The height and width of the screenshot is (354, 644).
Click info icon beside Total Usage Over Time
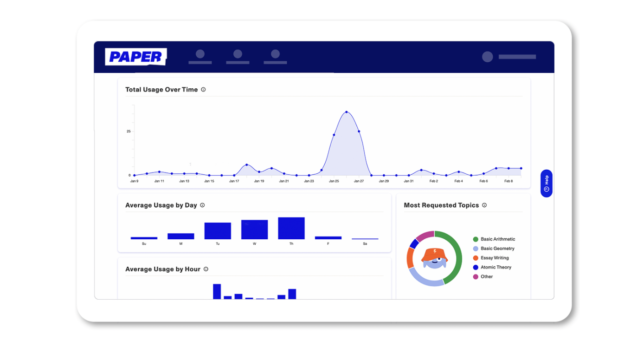(x=203, y=90)
